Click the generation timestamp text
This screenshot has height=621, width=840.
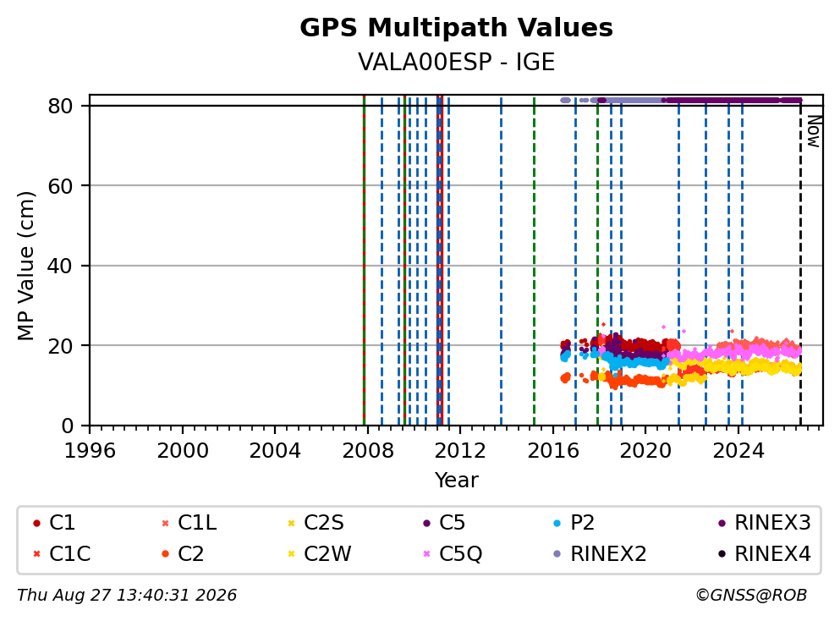(127, 596)
